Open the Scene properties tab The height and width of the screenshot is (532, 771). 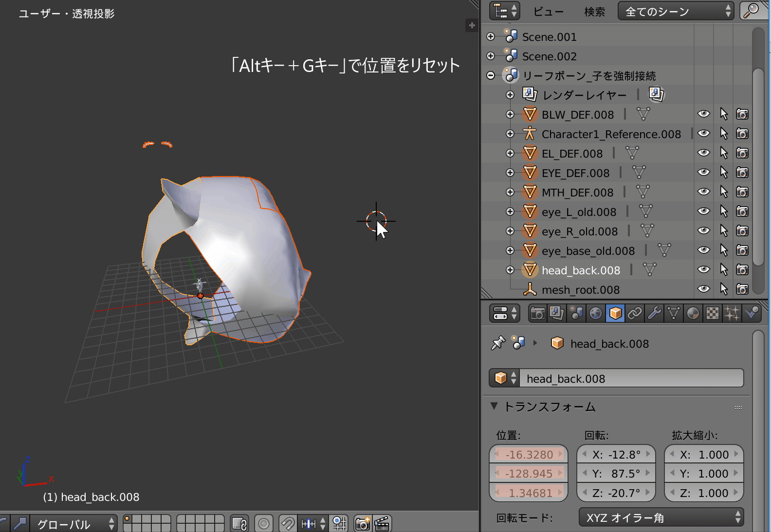coord(576,314)
